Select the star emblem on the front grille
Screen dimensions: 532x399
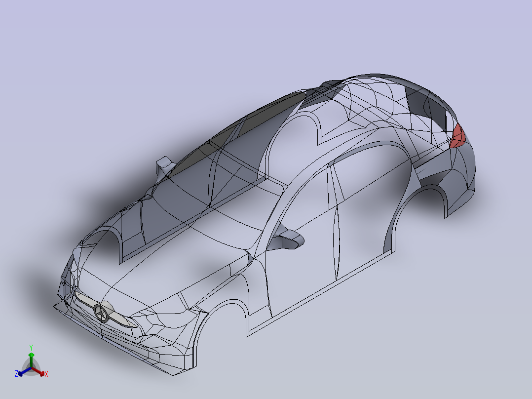pyautogui.click(x=101, y=314)
